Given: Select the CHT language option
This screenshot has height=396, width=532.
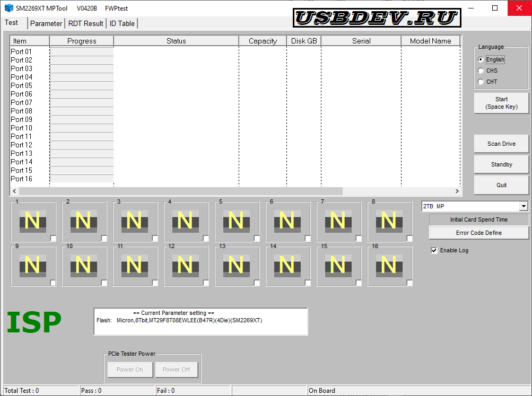Looking at the screenshot, I should (481, 82).
